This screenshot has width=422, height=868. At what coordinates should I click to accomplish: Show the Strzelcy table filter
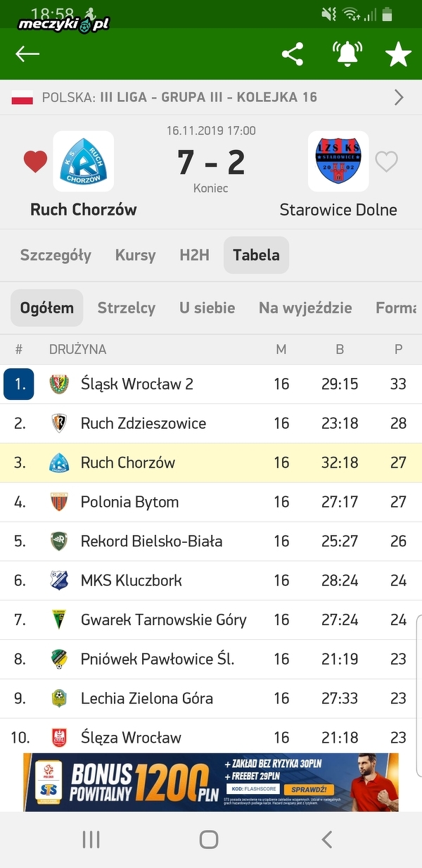coord(127,308)
